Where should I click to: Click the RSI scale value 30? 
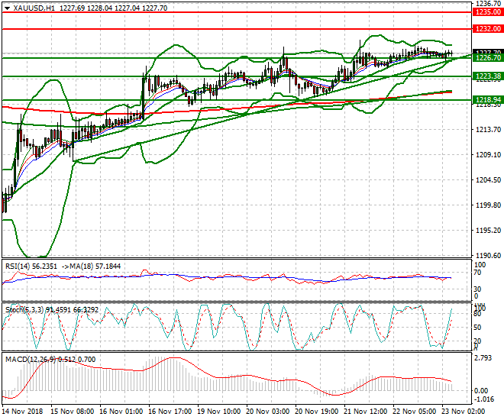point(478,289)
